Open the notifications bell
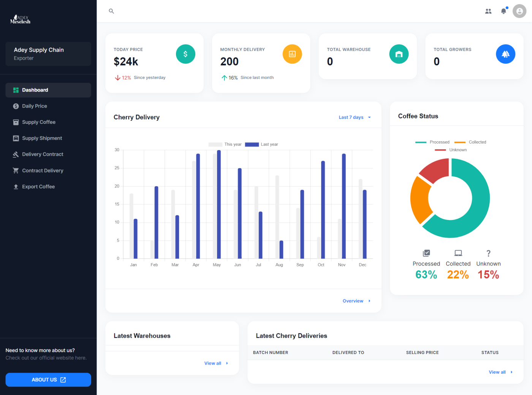The width and height of the screenshot is (532, 395). 503,11
